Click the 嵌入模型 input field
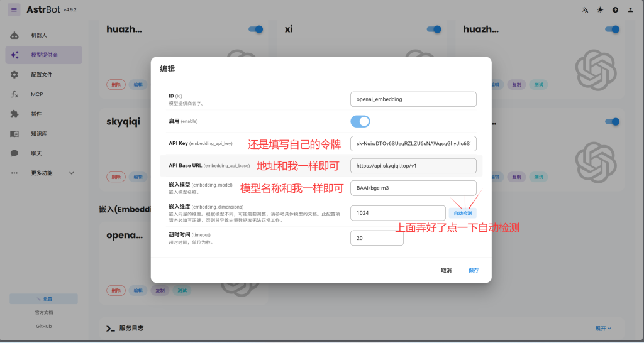Image resolution: width=644 pixels, height=343 pixels. [x=413, y=188]
